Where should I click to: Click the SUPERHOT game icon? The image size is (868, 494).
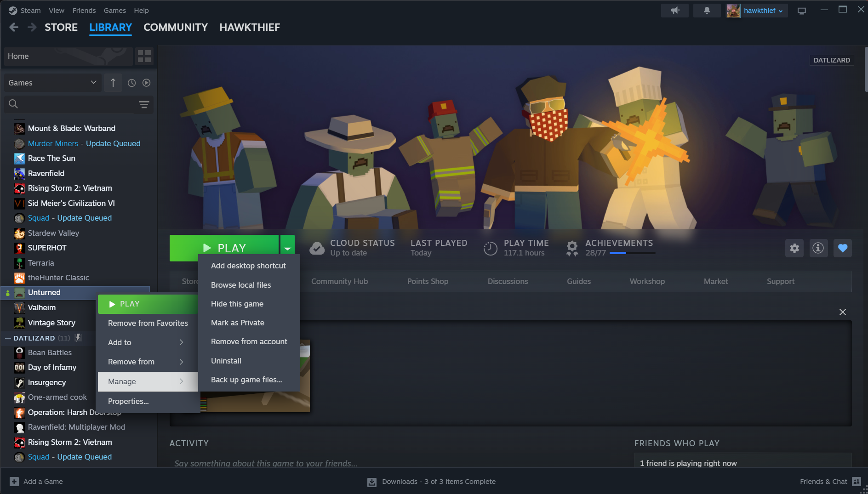click(x=19, y=248)
